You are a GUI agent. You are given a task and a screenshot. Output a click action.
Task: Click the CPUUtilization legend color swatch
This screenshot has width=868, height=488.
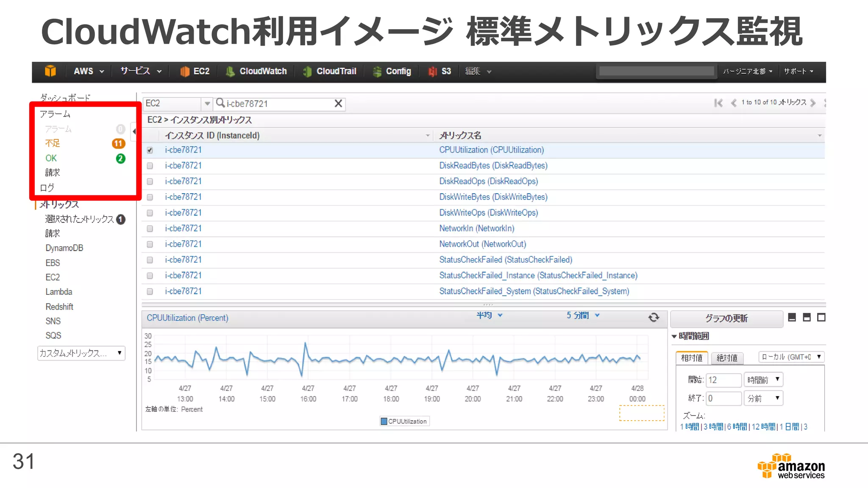coord(384,421)
